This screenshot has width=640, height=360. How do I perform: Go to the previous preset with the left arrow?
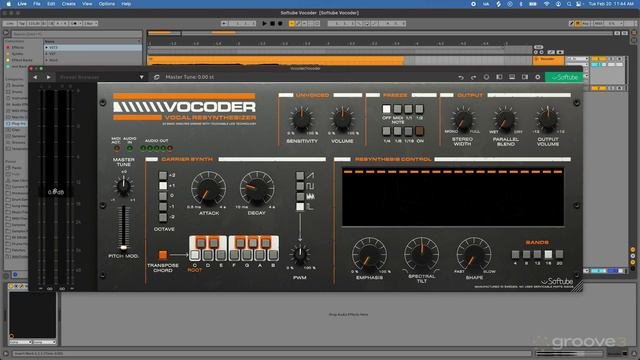point(35,77)
